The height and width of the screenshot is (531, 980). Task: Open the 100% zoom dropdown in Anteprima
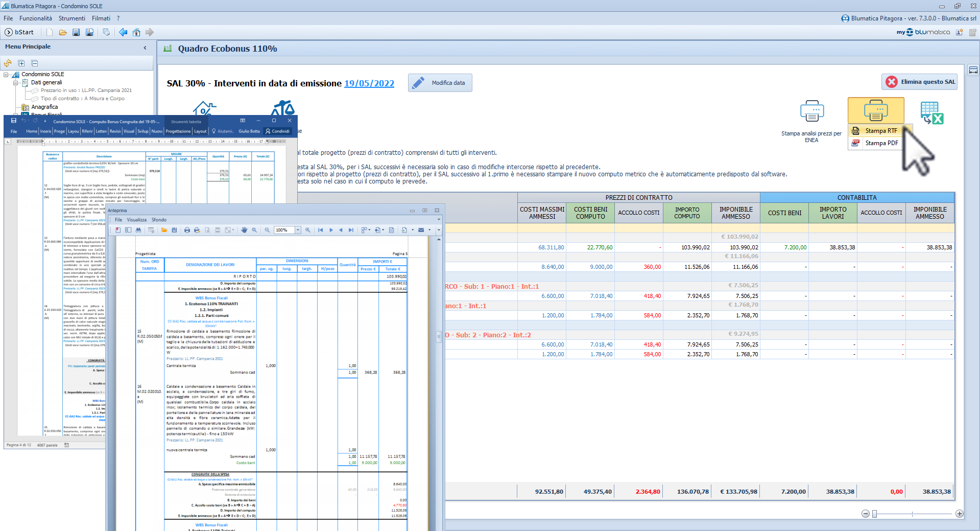tap(298, 230)
